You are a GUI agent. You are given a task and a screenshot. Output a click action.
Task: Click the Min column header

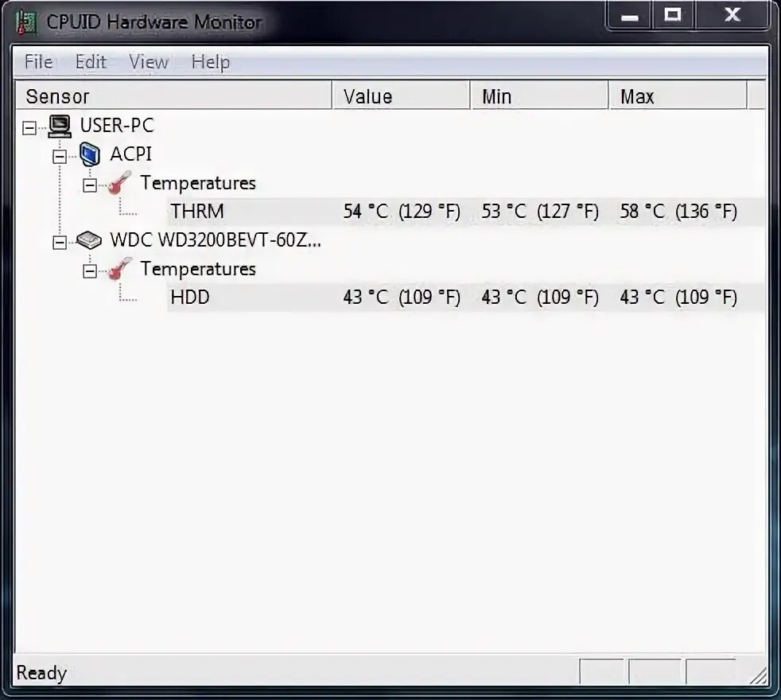539,95
